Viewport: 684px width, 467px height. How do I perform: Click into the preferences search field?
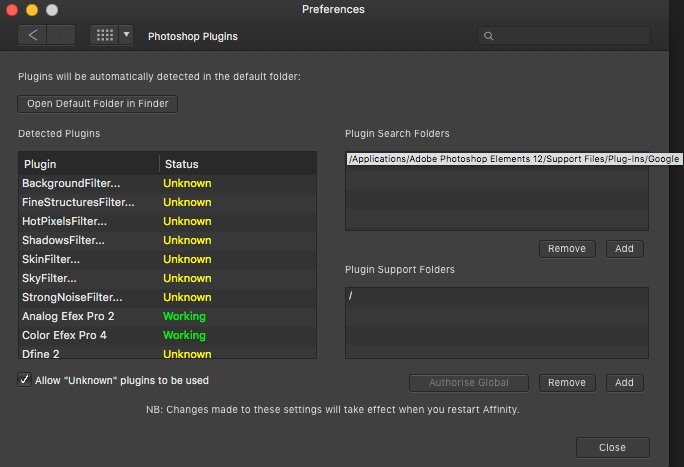point(570,36)
